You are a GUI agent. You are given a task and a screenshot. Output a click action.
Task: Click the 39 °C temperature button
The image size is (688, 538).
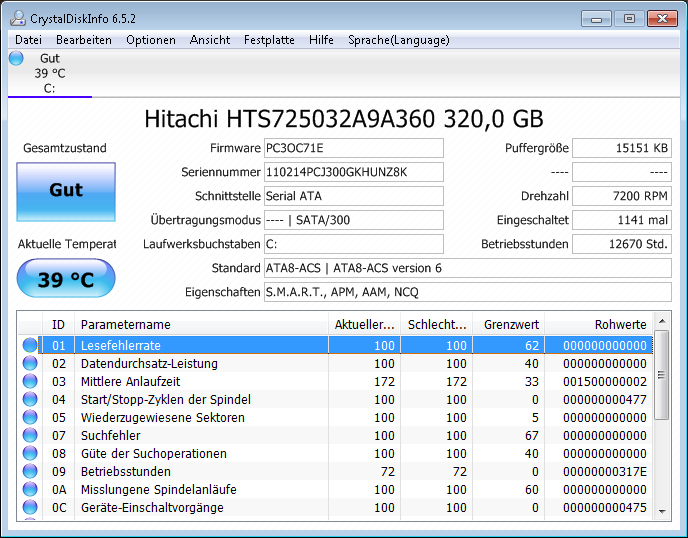66,278
